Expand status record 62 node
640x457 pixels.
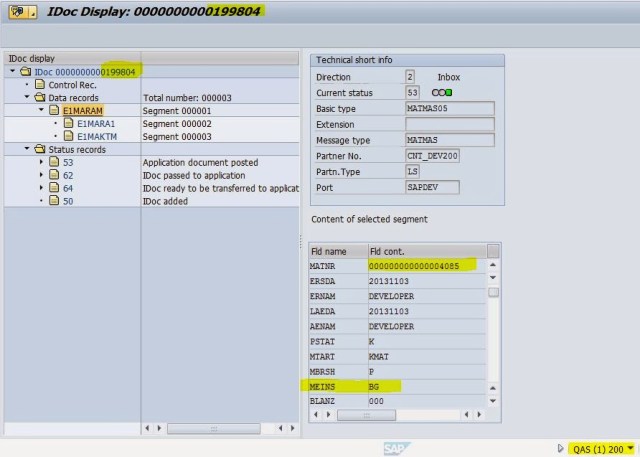pos(39,175)
